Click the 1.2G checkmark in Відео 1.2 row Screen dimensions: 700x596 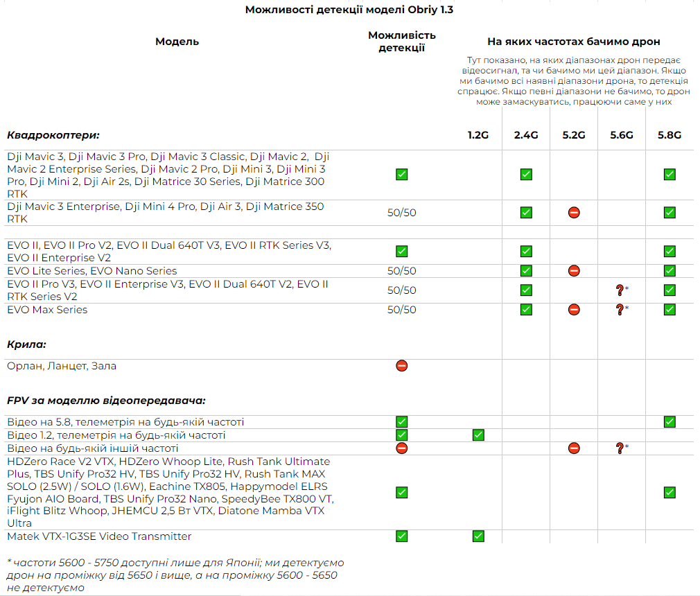coord(478,435)
